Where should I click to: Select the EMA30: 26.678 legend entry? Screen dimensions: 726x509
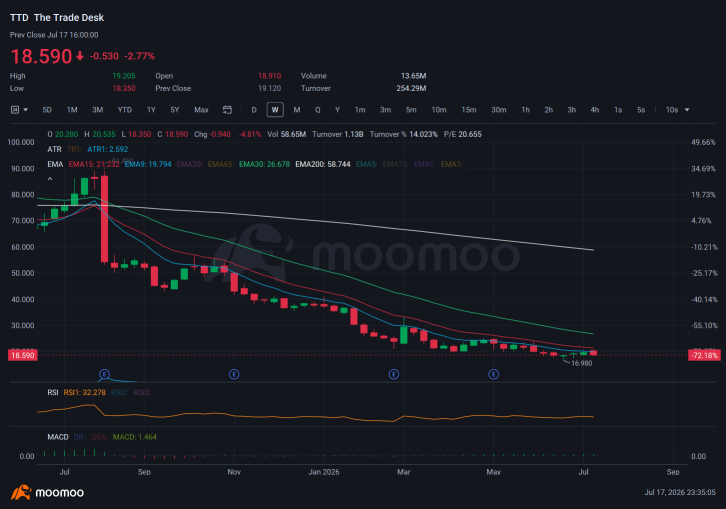point(264,164)
